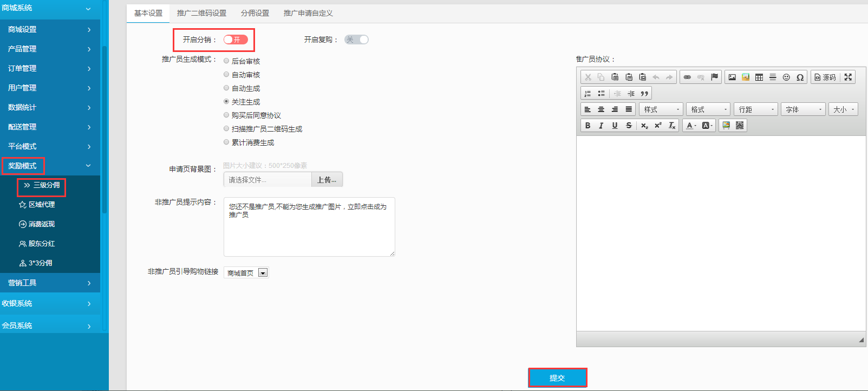Apply superscript formatting
The image size is (868, 391).
(658, 126)
